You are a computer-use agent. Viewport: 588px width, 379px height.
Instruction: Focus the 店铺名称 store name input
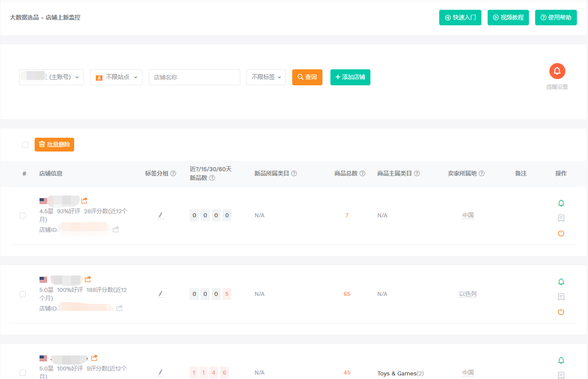coord(195,77)
